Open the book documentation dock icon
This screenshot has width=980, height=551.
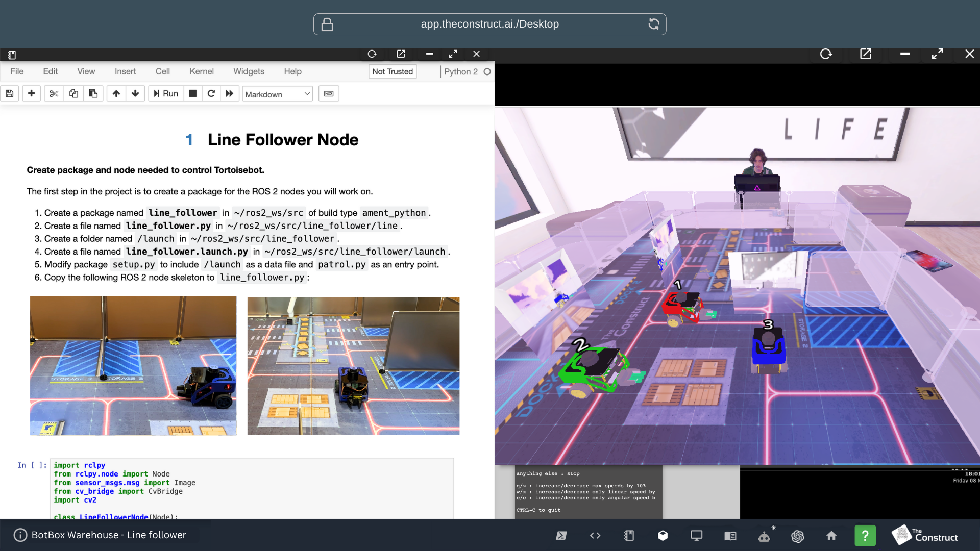coord(730,536)
